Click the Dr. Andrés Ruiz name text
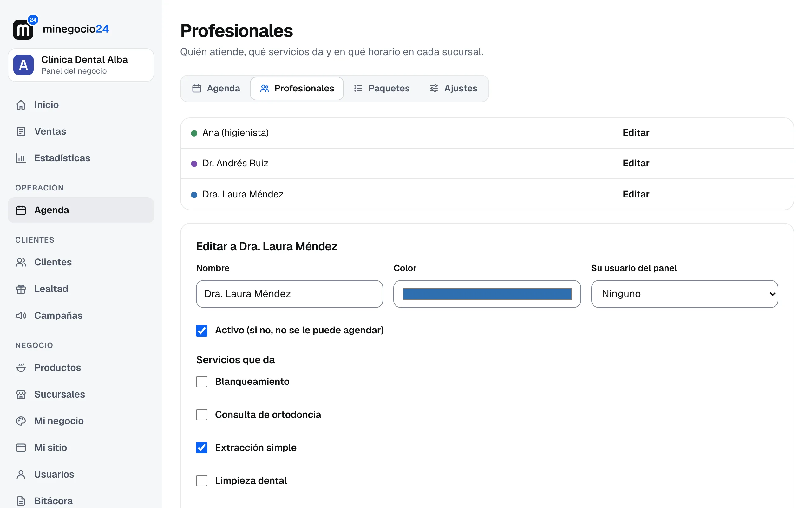This screenshot has width=812, height=508. tap(235, 163)
